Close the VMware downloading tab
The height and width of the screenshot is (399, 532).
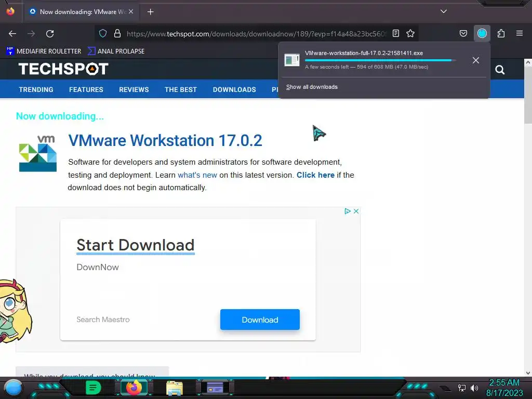click(131, 11)
